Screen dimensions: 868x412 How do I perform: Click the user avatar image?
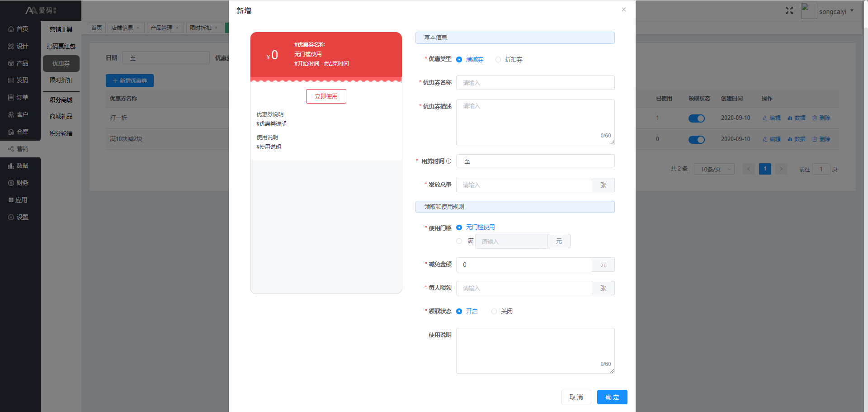[809, 11]
